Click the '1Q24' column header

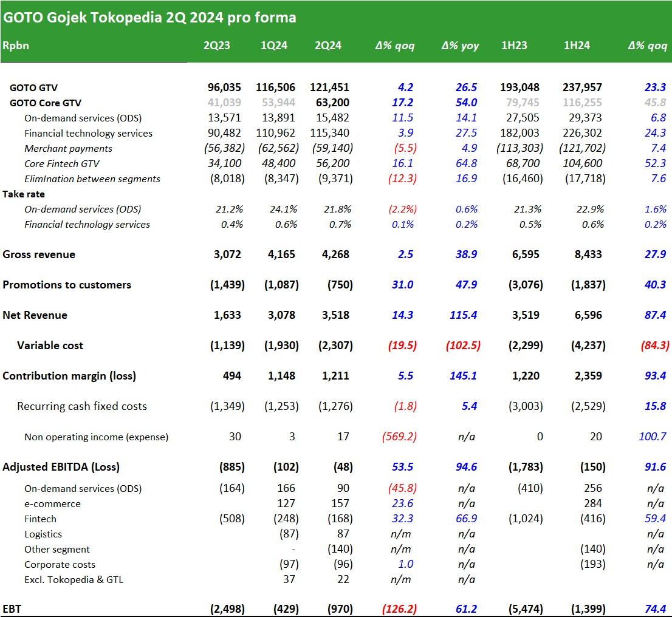274,46
